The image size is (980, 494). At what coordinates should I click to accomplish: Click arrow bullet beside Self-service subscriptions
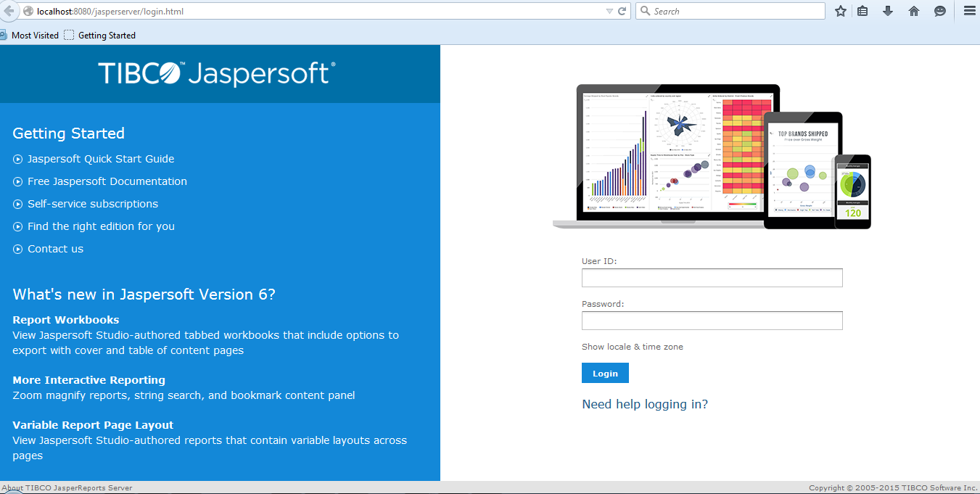coord(18,205)
